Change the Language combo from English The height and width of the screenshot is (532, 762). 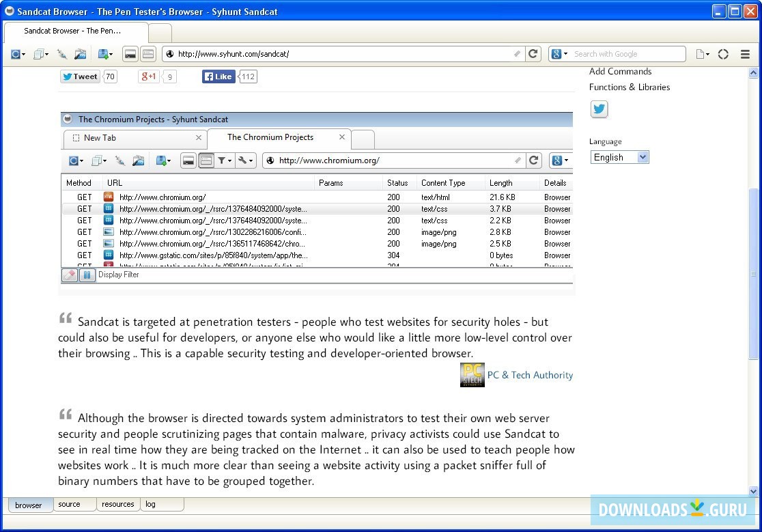(x=619, y=156)
